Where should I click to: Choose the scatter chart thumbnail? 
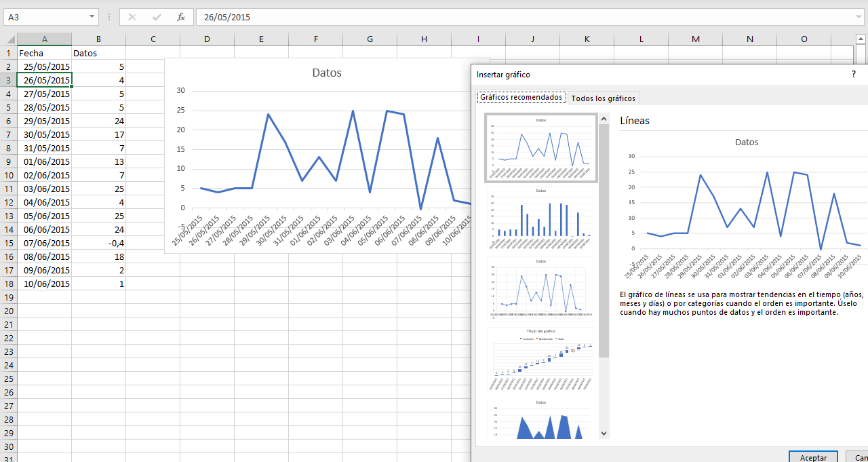click(540, 288)
